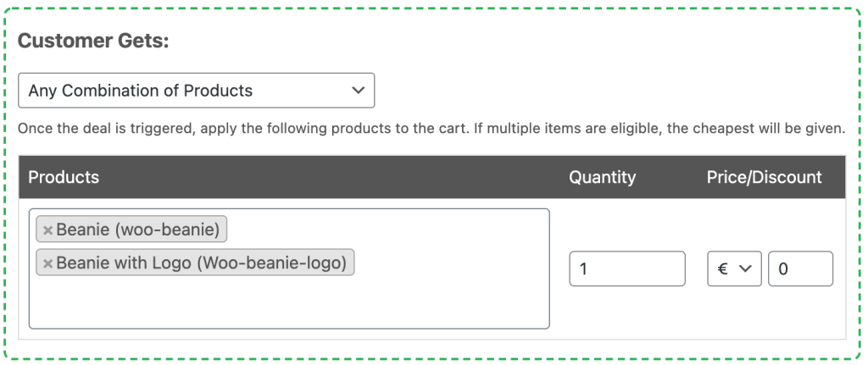
Task: Click the 'Once the deal is triggered' help text
Action: [106, 129]
